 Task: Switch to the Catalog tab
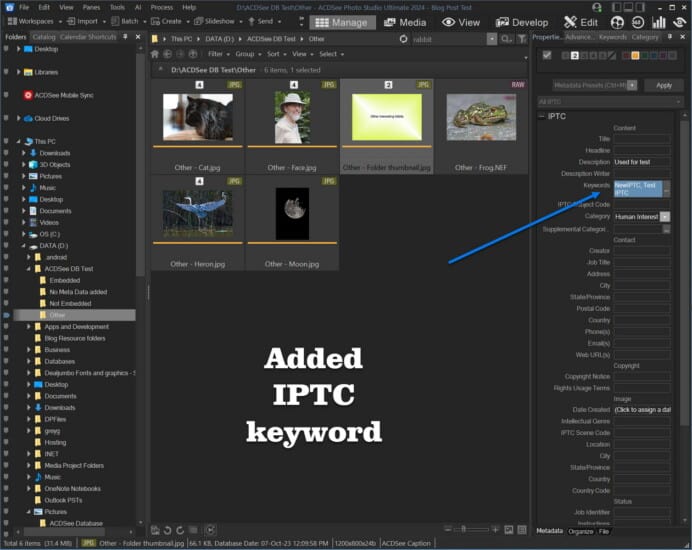pyautogui.click(x=44, y=37)
